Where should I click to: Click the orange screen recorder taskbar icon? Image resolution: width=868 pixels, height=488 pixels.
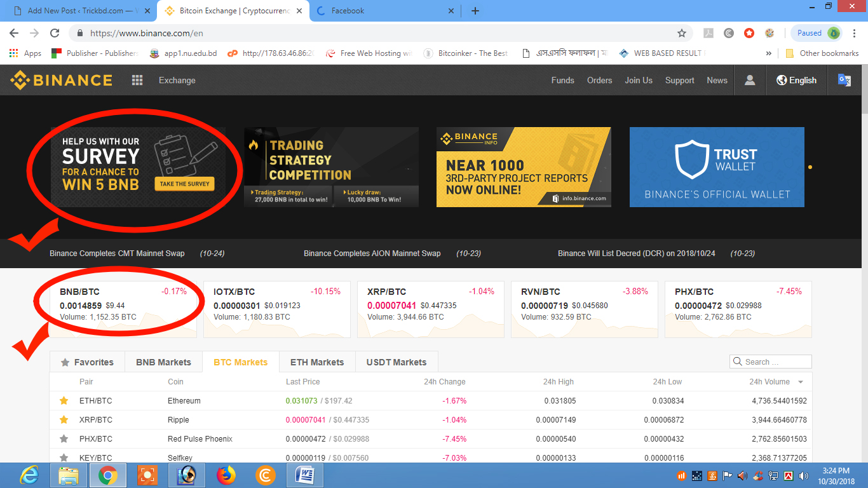[x=147, y=475]
